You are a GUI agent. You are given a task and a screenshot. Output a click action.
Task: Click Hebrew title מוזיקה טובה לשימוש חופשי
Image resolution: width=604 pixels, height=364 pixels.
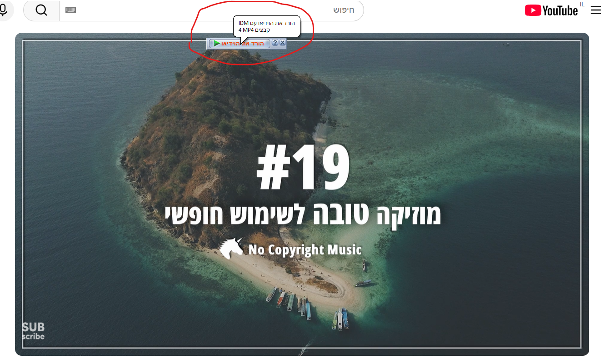[303, 215]
